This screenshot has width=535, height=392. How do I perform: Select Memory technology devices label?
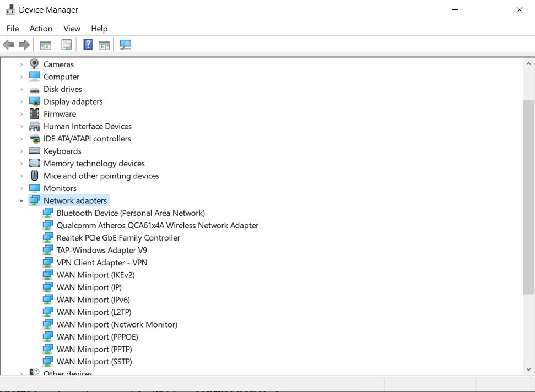pyautogui.click(x=94, y=164)
